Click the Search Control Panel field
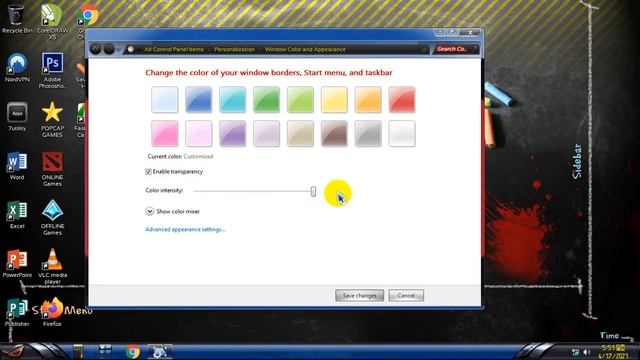The width and height of the screenshot is (640, 360). click(455, 49)
